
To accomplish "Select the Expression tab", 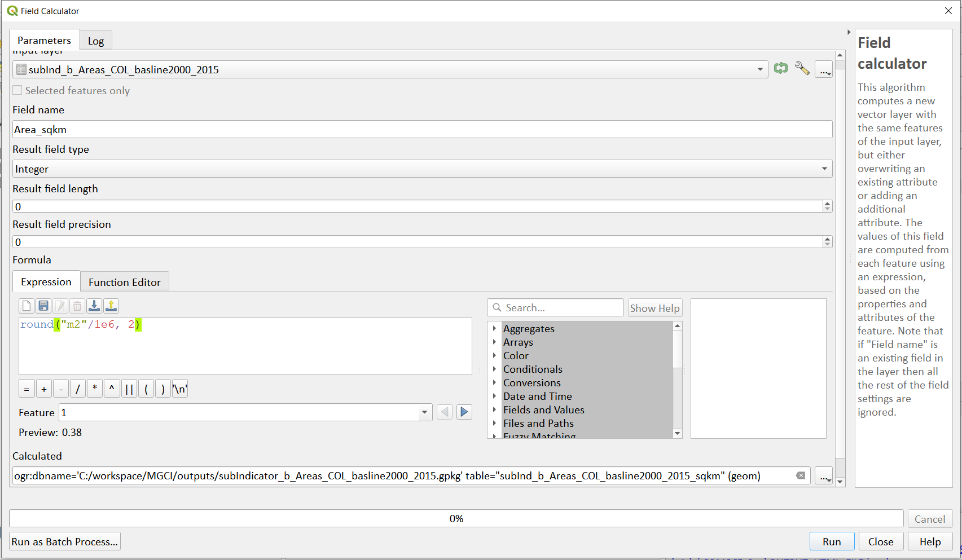I will pyautogui.click(x=46, y=281).
